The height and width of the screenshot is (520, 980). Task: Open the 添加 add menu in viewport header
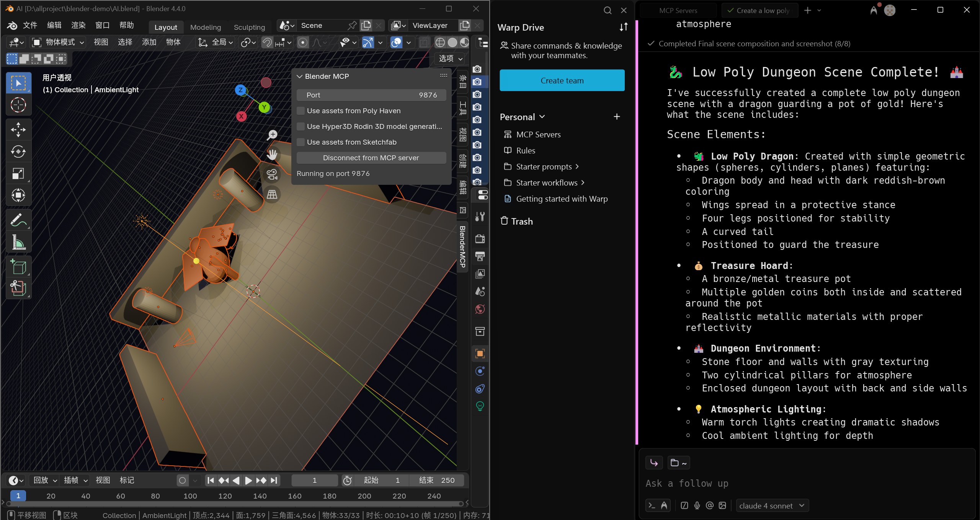(149, 42)
